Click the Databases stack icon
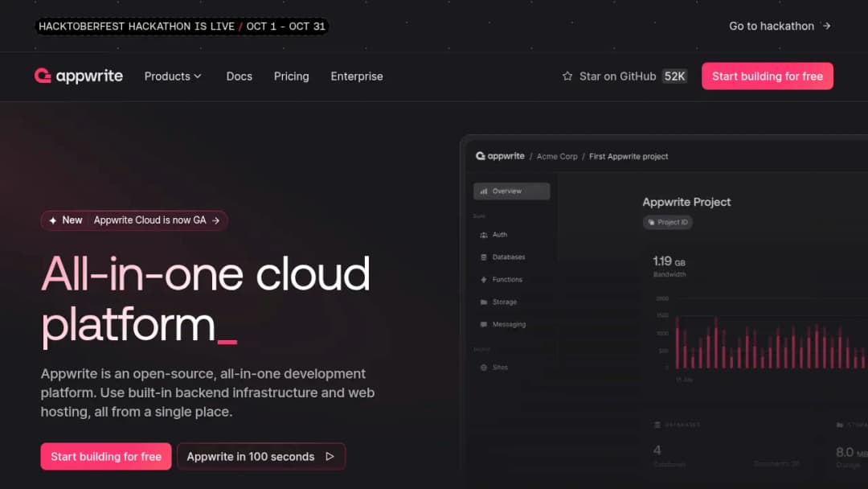The height and width of the screenshot is (489, 868). coord(484,257)
